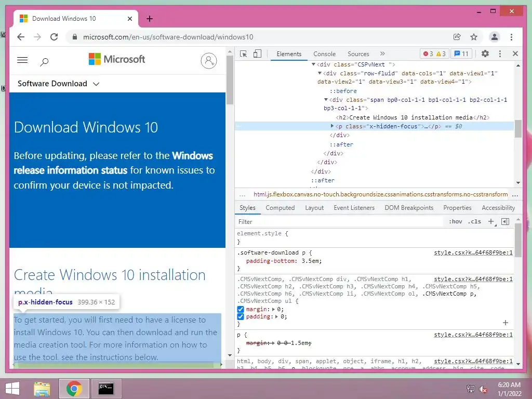Toggle the computed styles sidebar icon
Viewport: 532px width, 399px height.
505,221
